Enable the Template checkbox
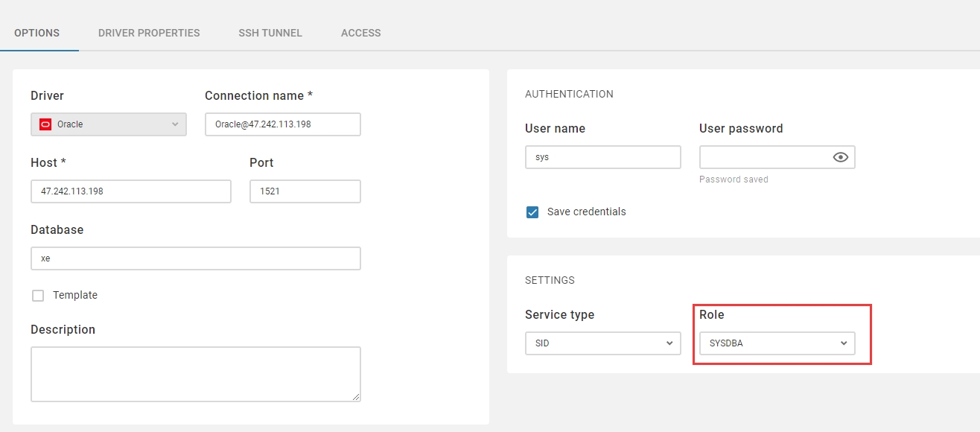This screenshot has width=980, height=432. [x=38, y=296]
